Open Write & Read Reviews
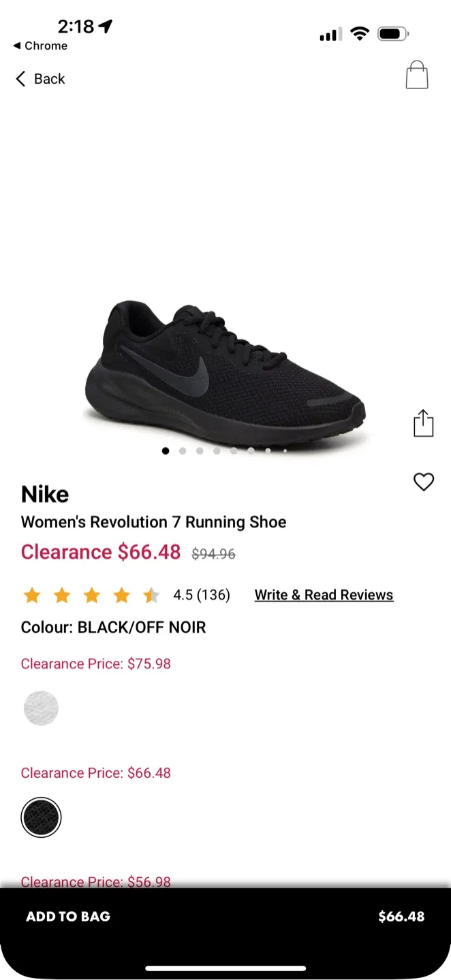The image size is (451, 980). [324, 595]
